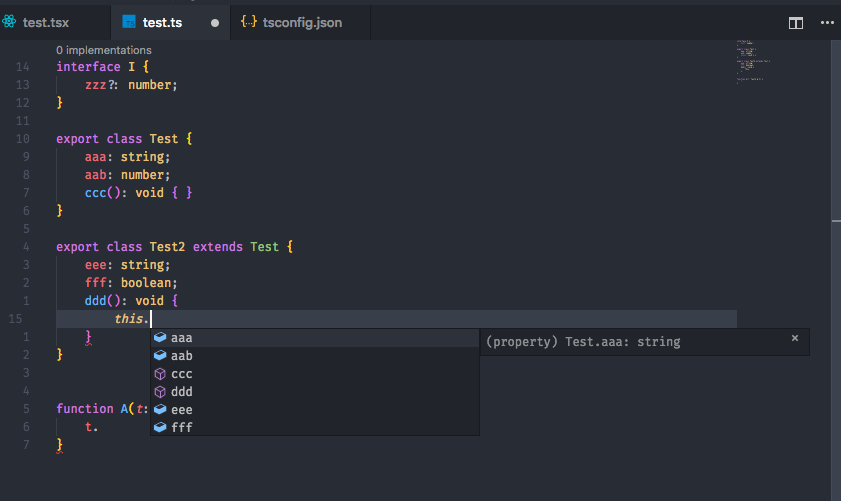
Task: Select the eee suggestion
Action: point(315,410)
